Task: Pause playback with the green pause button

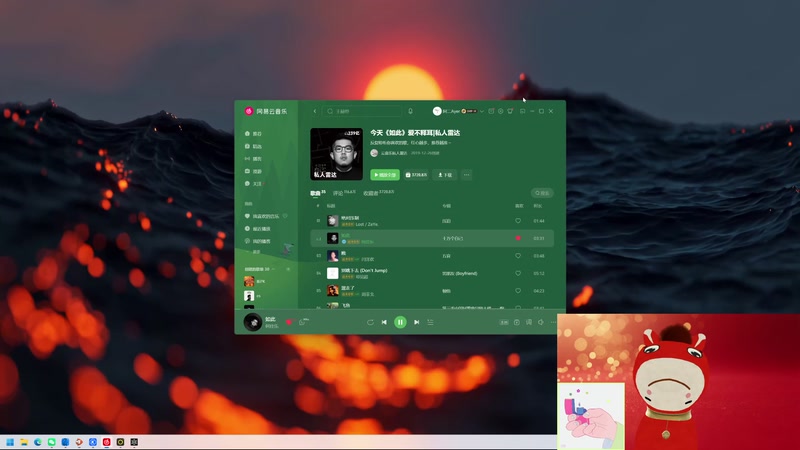Action: tap(401, 322)
